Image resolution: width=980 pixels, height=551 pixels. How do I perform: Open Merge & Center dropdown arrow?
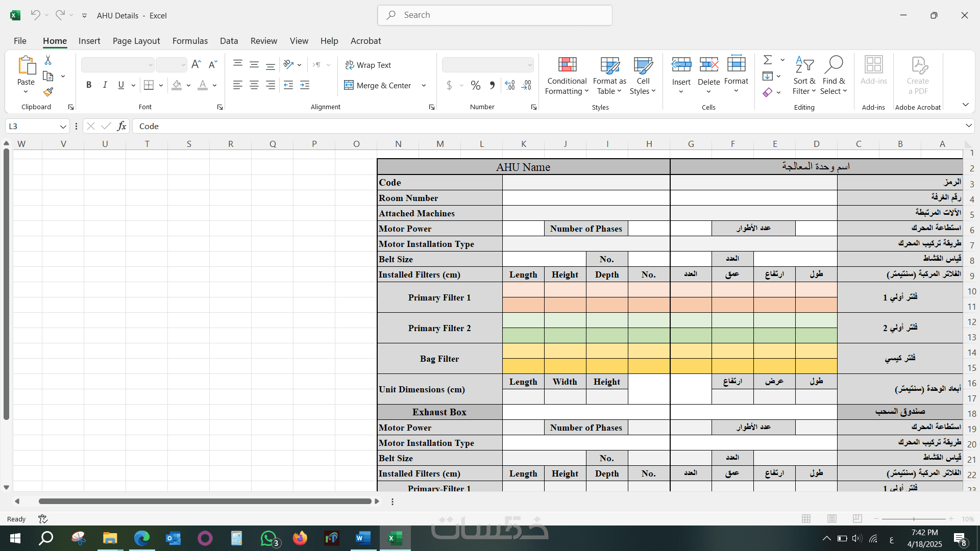click(x=424, y=86)
